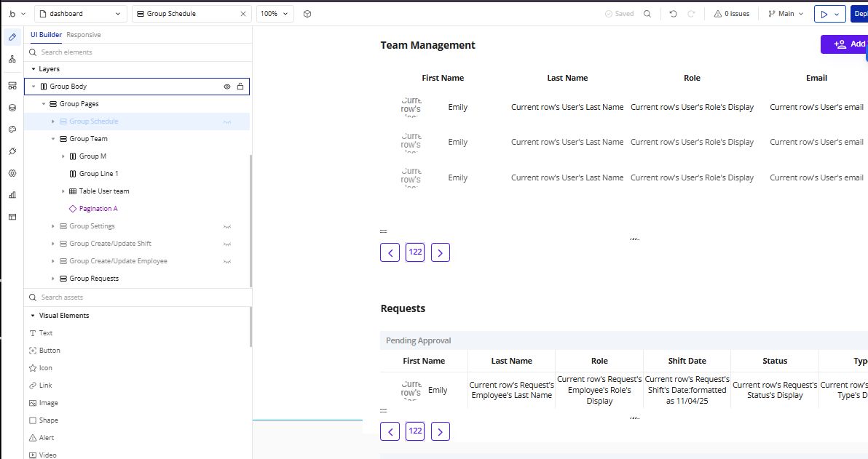Pick the Link visual element
The width and height of the screenshot is (868, 459).
[40, 386]
